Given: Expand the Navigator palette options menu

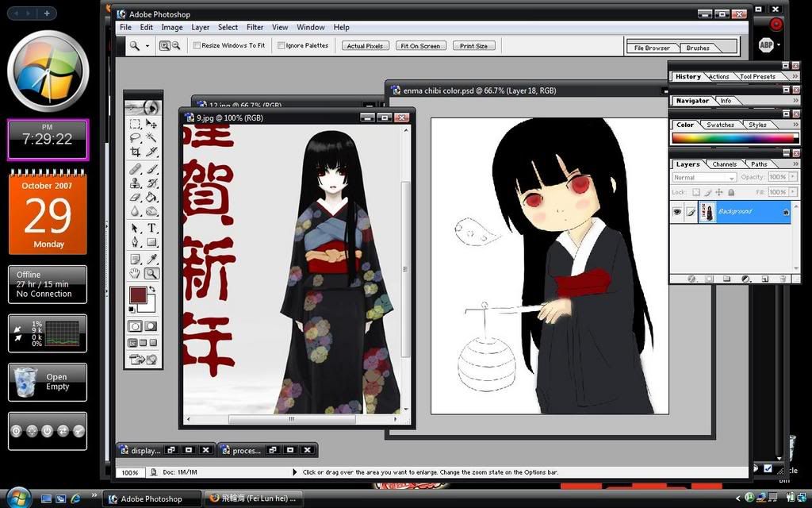Looking at the screenshot, I should 795,101.
